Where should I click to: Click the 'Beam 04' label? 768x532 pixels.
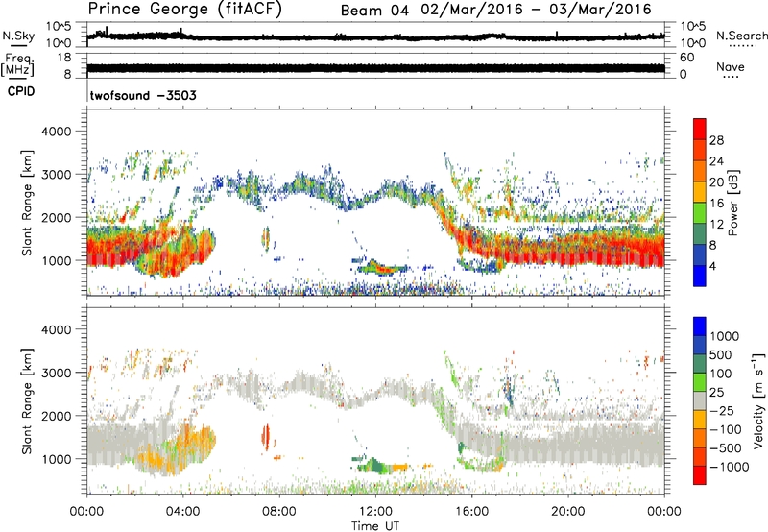(x=374, y=11)
